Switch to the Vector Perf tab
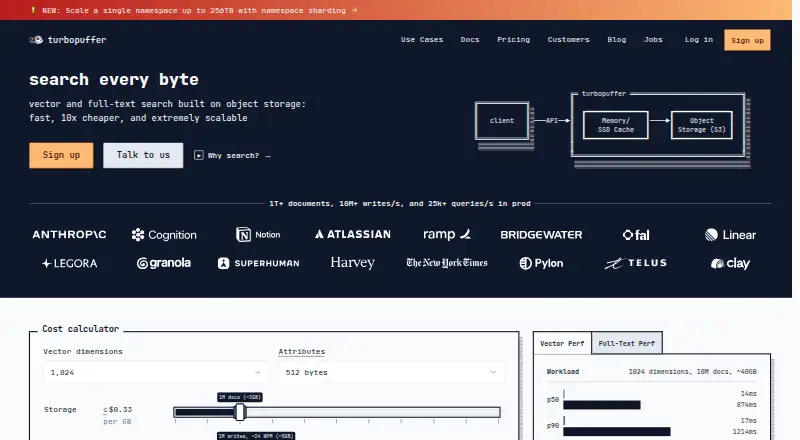Image resolution: width=800 pixels, height=440 pixels. click(x=562, y=344)
